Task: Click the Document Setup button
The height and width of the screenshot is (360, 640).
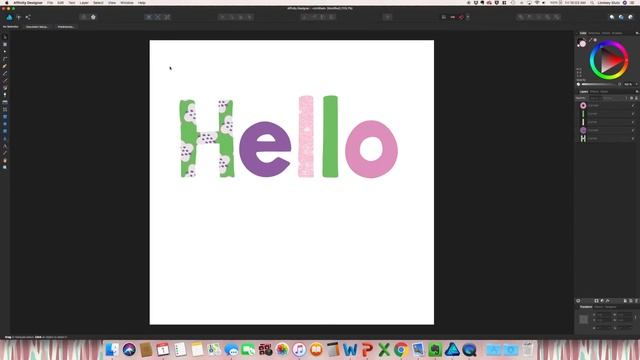Action: pos(37,27)
